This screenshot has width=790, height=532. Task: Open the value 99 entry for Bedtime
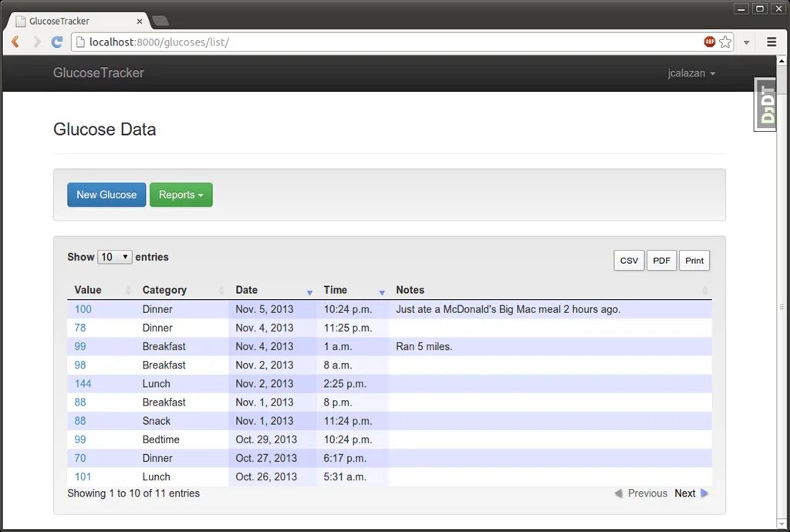(80, 439)
